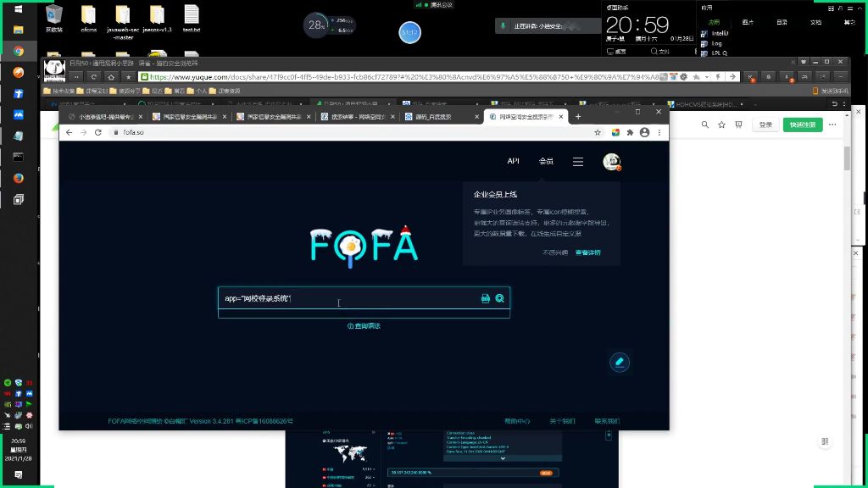Select the 文档 tab in the desktop assistant
868x488 pixels.
816,22
